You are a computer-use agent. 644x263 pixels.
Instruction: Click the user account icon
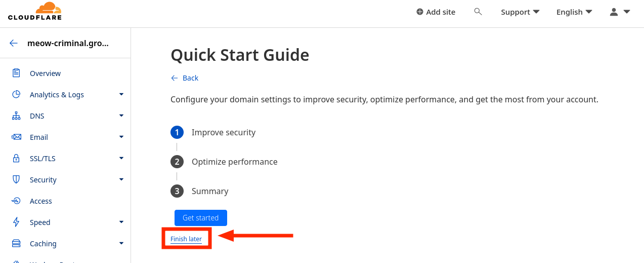(614, 12)
